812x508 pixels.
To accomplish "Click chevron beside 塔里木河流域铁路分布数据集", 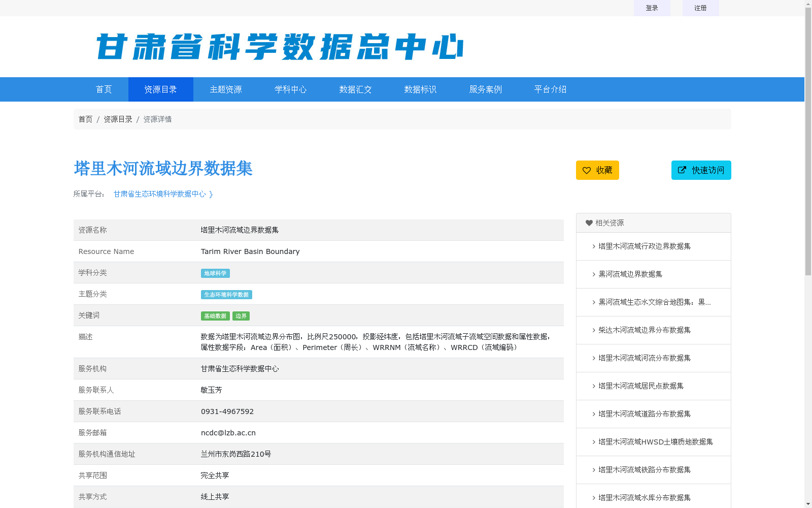I will [x=594, y=470].
